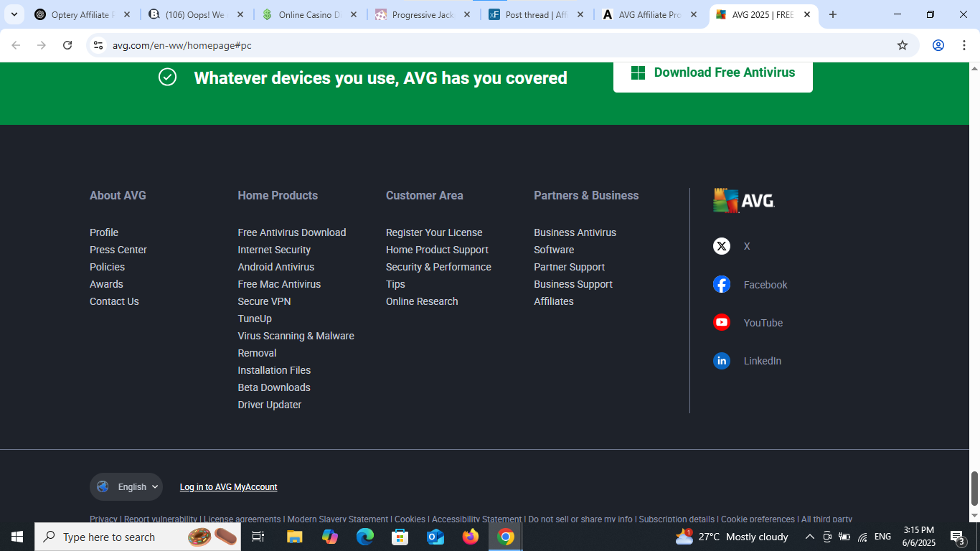Click the Windows taskbar search box
The height and width of the screenshot is (551, 980).
pyautogui.click(x=138, y=537)
